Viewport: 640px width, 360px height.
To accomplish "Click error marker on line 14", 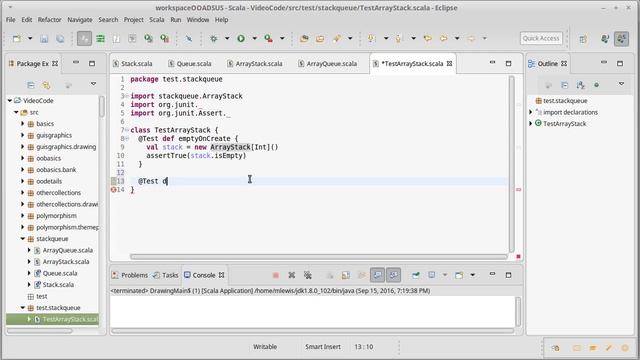I will coord(113,189).
